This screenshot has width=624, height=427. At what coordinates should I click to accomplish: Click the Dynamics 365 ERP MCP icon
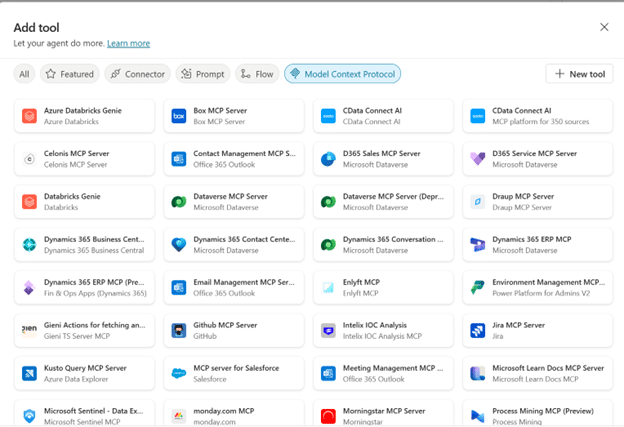(x=477, y=245)
